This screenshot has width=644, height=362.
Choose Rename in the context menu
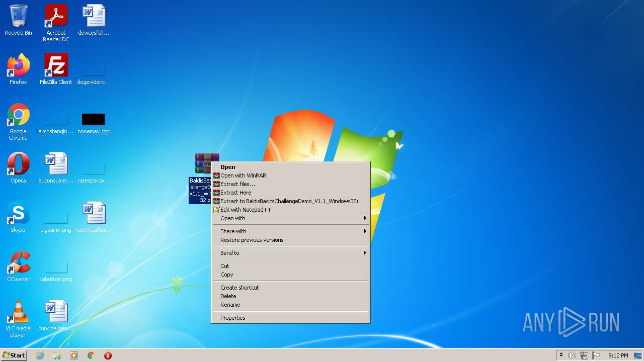click(x=291, y=305)
